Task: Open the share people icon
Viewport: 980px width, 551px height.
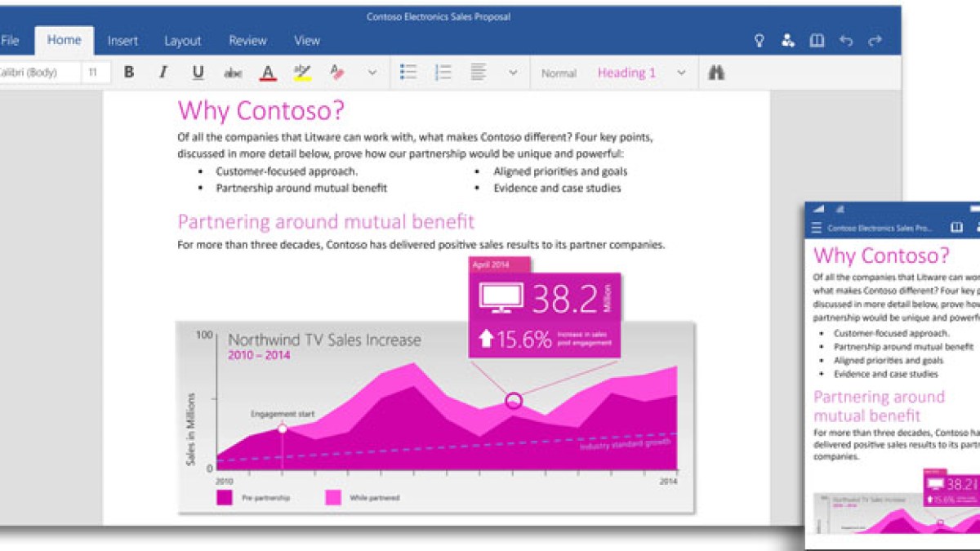Action: pos(787,41)
